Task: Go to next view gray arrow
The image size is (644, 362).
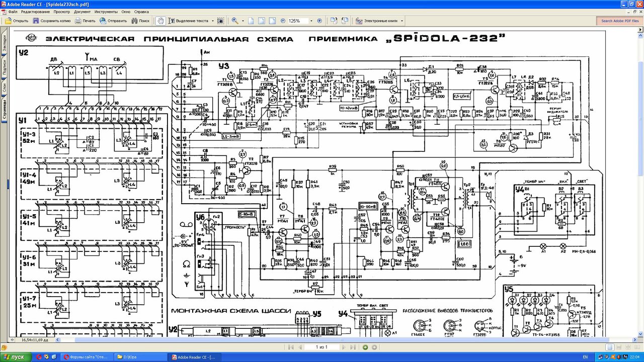Action: (x=374, y=347)
